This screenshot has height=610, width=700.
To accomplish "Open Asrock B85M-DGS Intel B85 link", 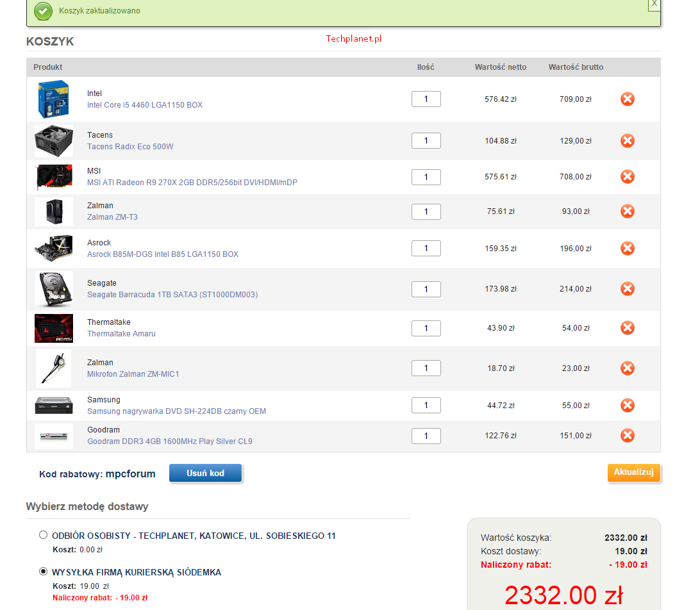I will 163,254.
